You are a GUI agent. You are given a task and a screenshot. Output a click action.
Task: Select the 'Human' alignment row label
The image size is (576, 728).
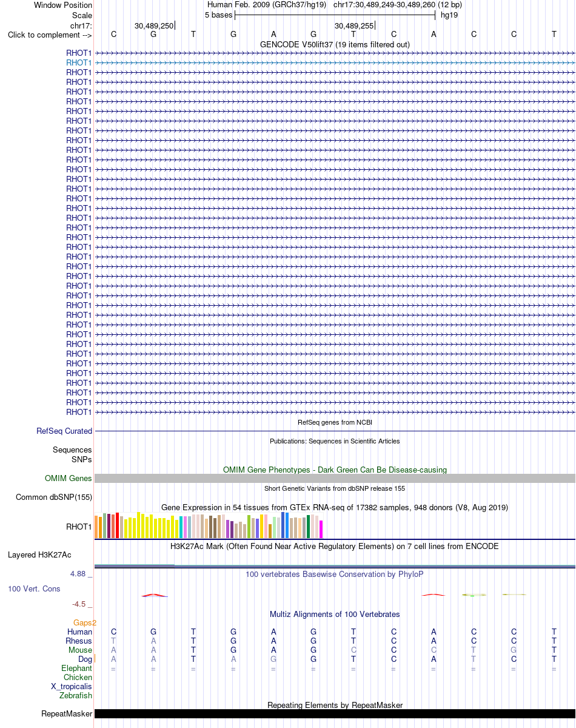click(79, 632)
